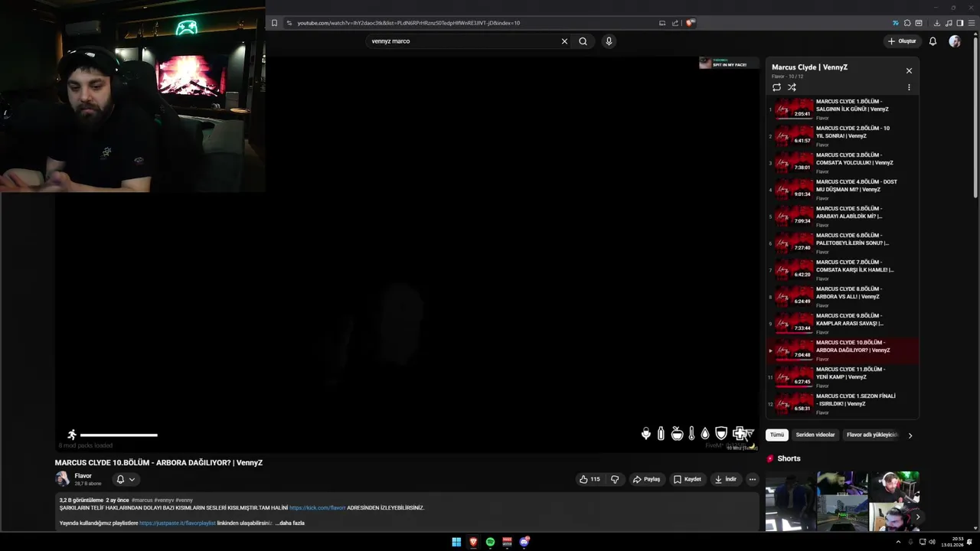
Task: Toggle Flavor channel notification bell
Action: click(x=120, y=479)
